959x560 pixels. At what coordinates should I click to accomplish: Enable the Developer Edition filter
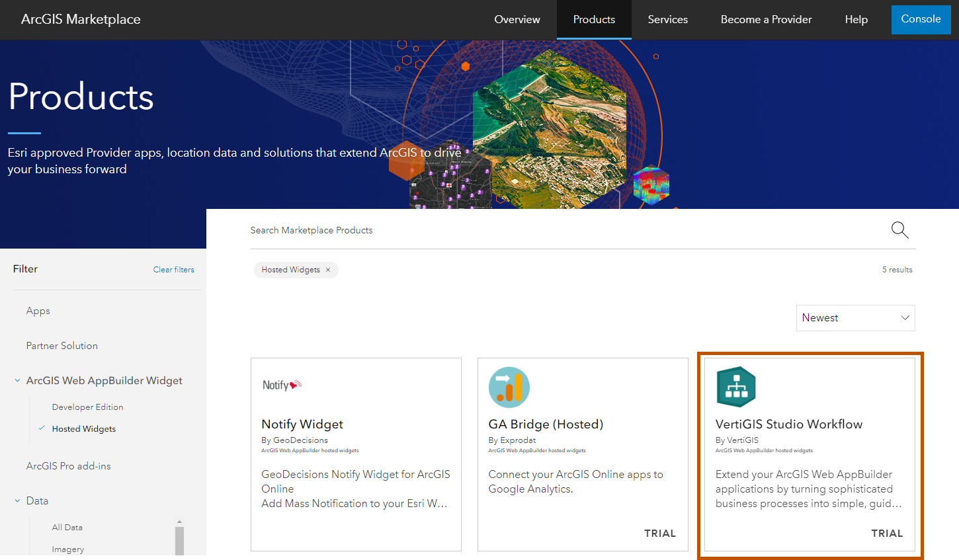tap(88, 407)
